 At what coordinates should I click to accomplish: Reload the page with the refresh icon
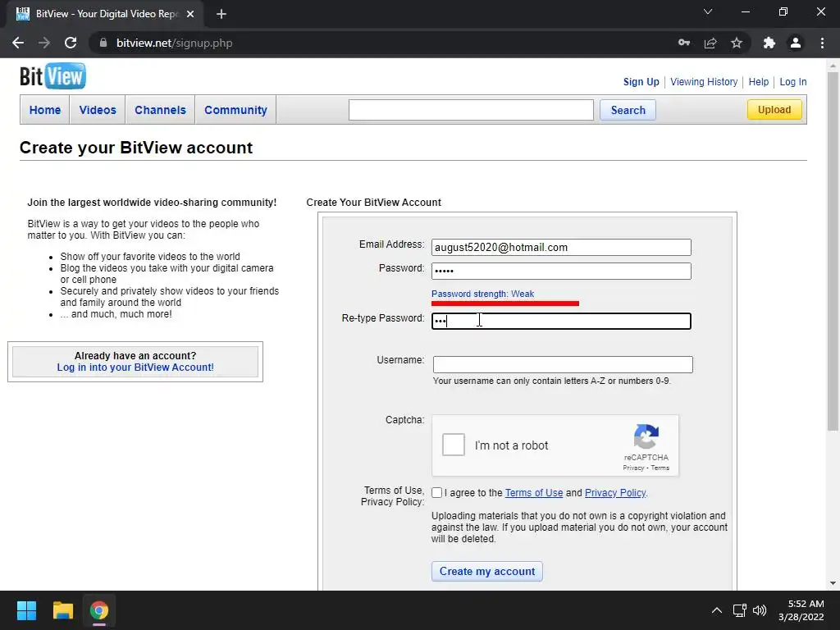click(x=71, y=43)
